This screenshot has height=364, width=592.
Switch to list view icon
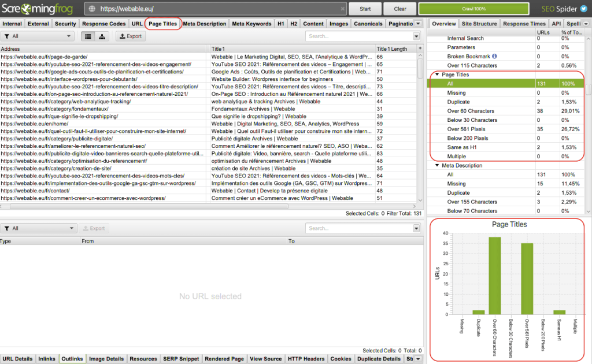[x=88, y=36]
